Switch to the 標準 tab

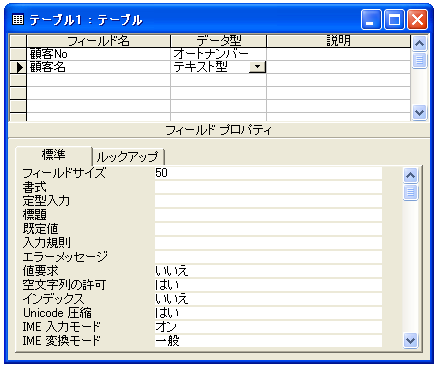point(54,155)
